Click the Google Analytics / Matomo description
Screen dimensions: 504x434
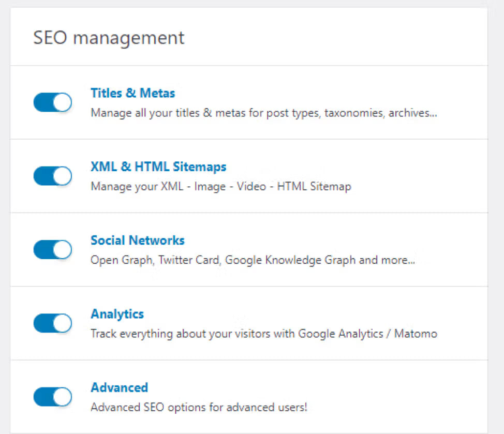tap(263, 334)
